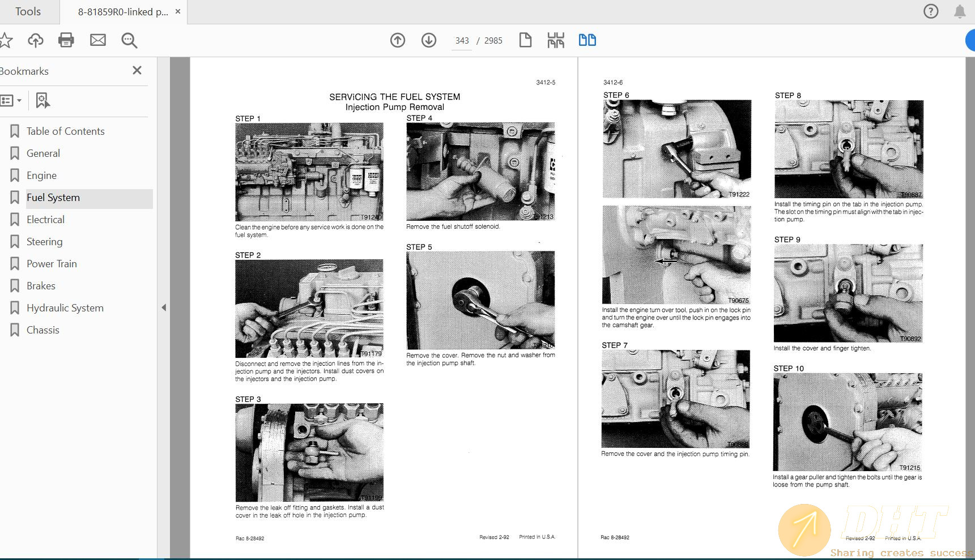Toggle two-page view mode
The width and height of the screenshot is (975, 560).
click(x=587, y=40)
